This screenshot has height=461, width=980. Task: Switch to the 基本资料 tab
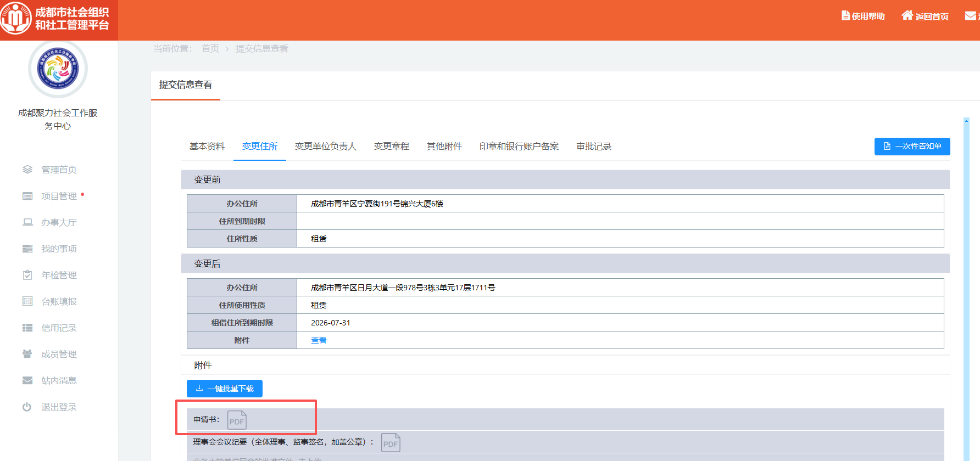click(x=207, y=147)
